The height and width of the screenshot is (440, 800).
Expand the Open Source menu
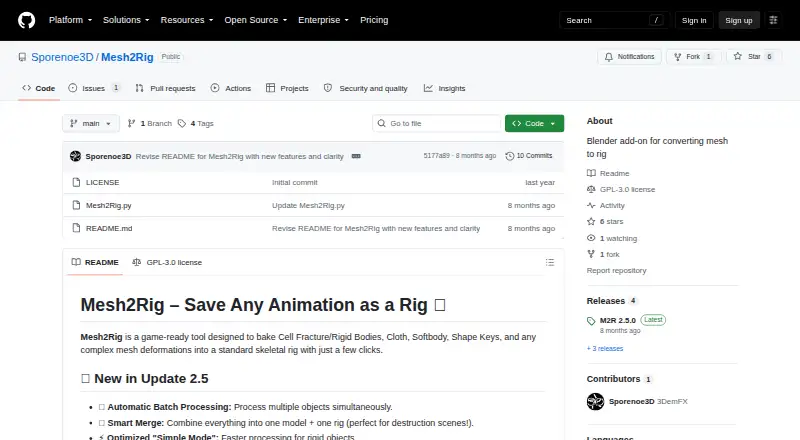pyautogui.click(x=256, y=20)
